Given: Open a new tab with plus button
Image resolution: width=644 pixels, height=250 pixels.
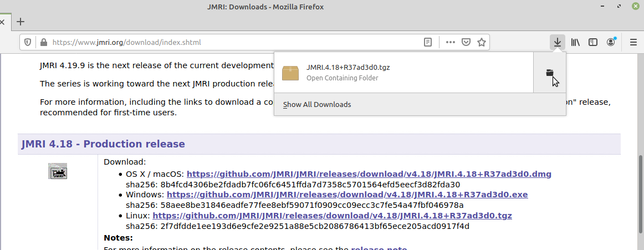Looking at the screenshot, I should 21,22.
